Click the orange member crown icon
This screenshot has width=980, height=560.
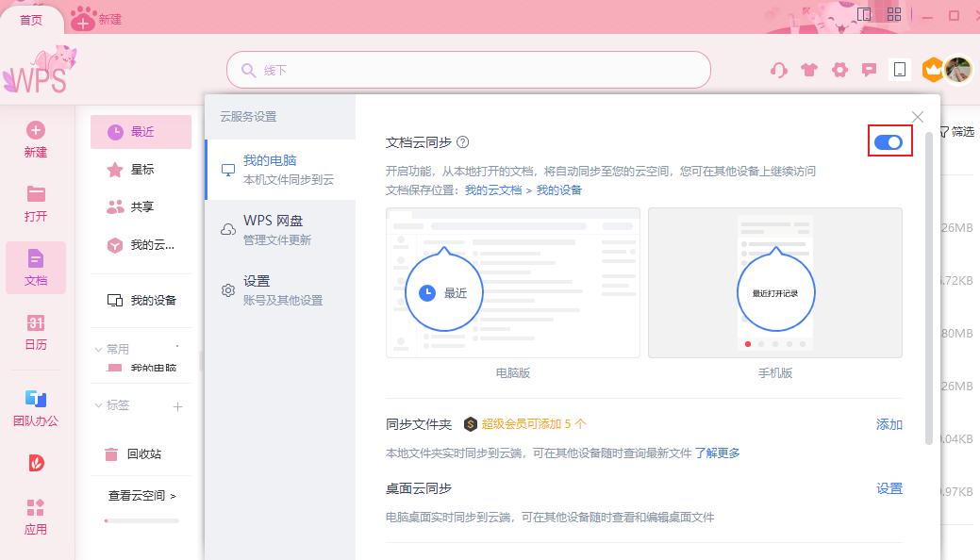coord(932,70)
